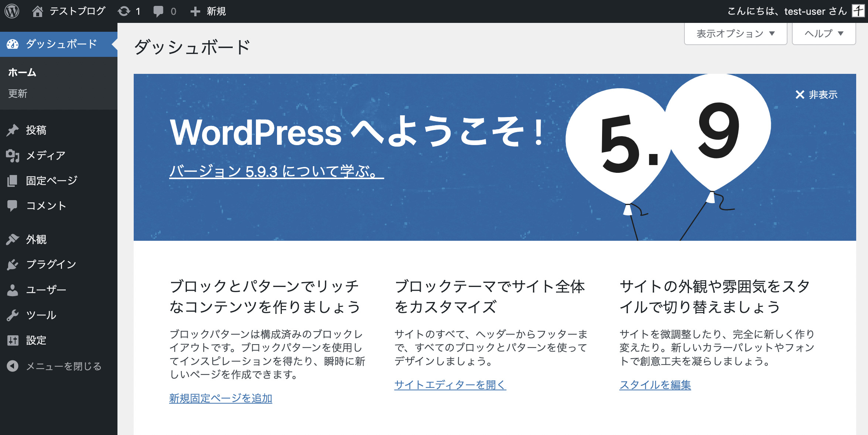The image size is (868, 435).
Task: Click サイトエディターを開く link
Action: (x=450, y=385)
